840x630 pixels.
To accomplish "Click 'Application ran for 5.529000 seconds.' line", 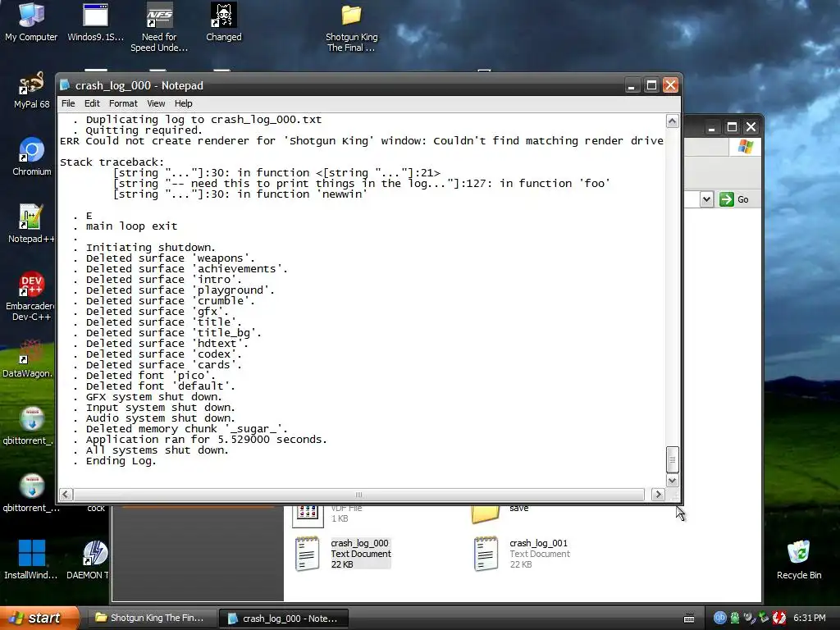I will pos(206,440).
